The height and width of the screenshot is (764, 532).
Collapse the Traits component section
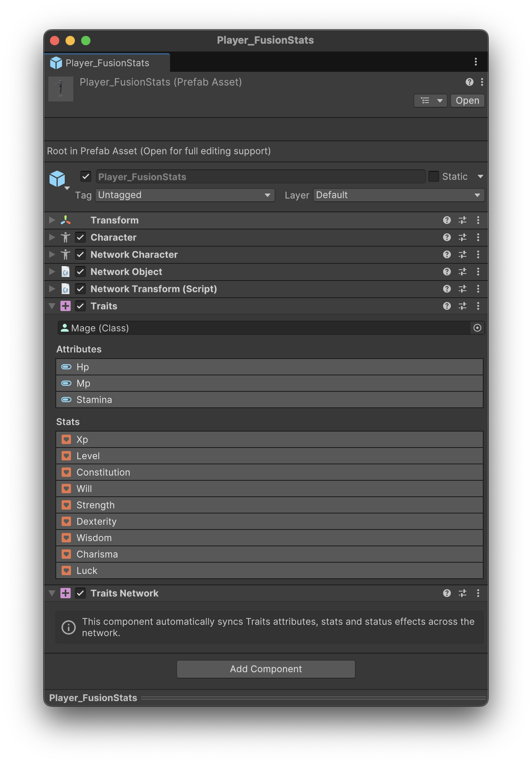[x=52, y=306]
